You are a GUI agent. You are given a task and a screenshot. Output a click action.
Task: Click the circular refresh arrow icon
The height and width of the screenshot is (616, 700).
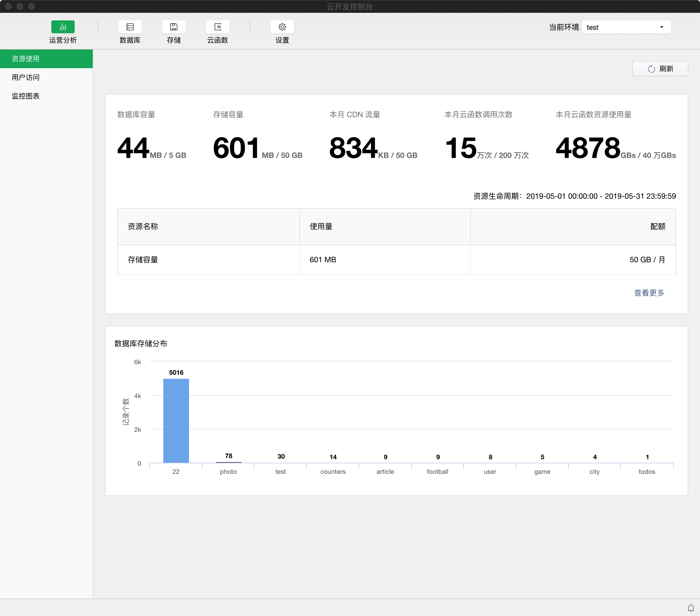(x=651, y=69)
